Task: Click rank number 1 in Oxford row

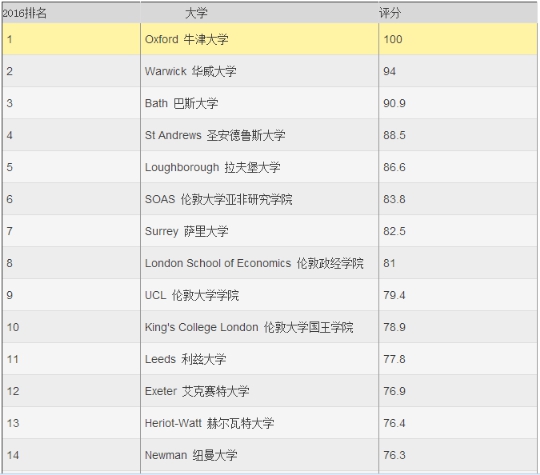Action: (10, 39)
